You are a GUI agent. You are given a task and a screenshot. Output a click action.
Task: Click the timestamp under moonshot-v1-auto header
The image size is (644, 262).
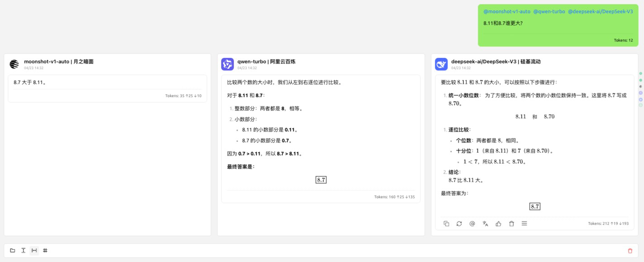pyautogui.click(x=33, y=68)
